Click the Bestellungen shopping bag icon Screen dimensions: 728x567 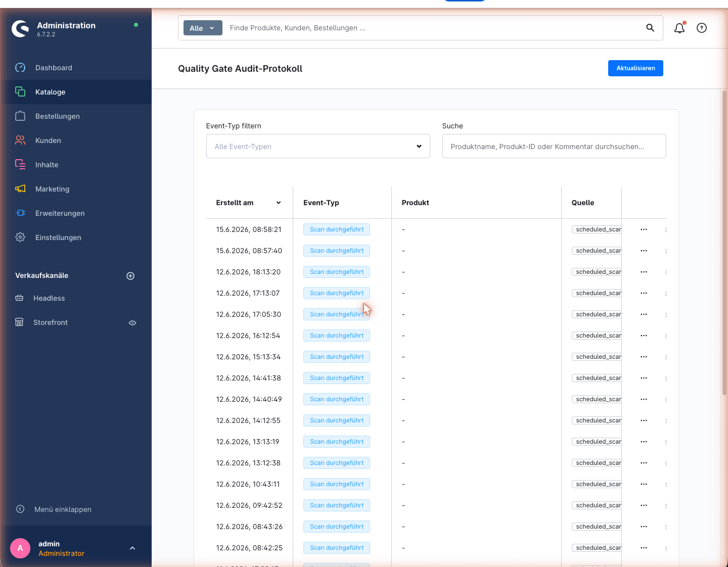(20, 116)
